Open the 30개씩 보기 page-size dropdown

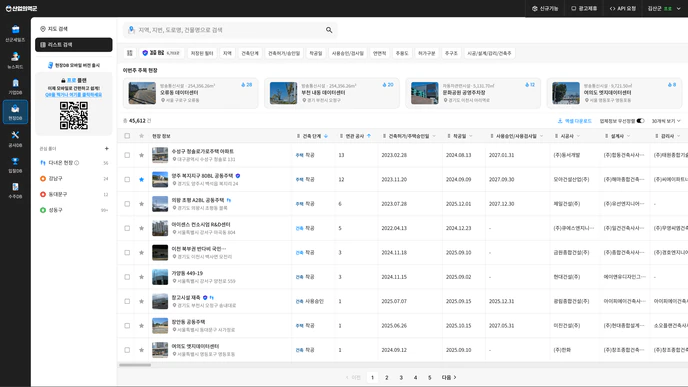coord(666,121)
